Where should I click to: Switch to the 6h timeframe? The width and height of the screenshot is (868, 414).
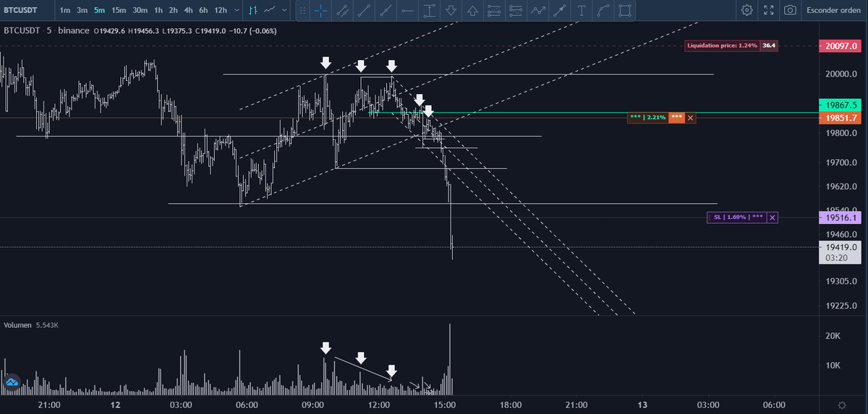(x=203, y=10)
